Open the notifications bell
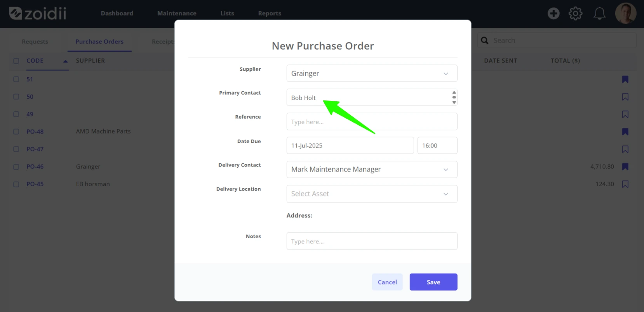Image resolution: width=644 pixels, height=312 pixels. click(599, 14)
